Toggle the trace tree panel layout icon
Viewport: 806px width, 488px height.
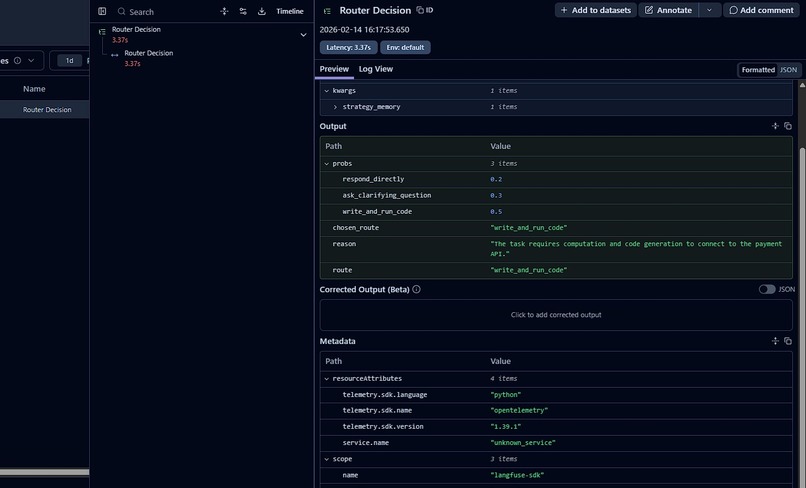pos(102,11)
